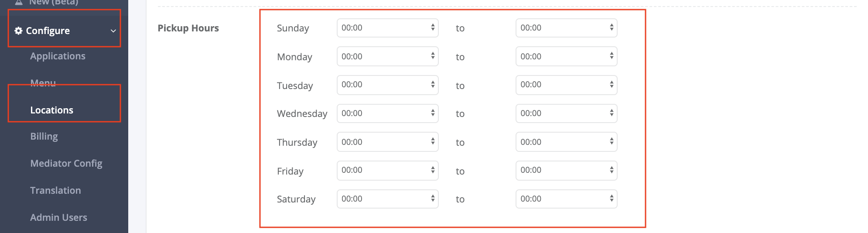Open the Menu sidebar item

(43, 83)
